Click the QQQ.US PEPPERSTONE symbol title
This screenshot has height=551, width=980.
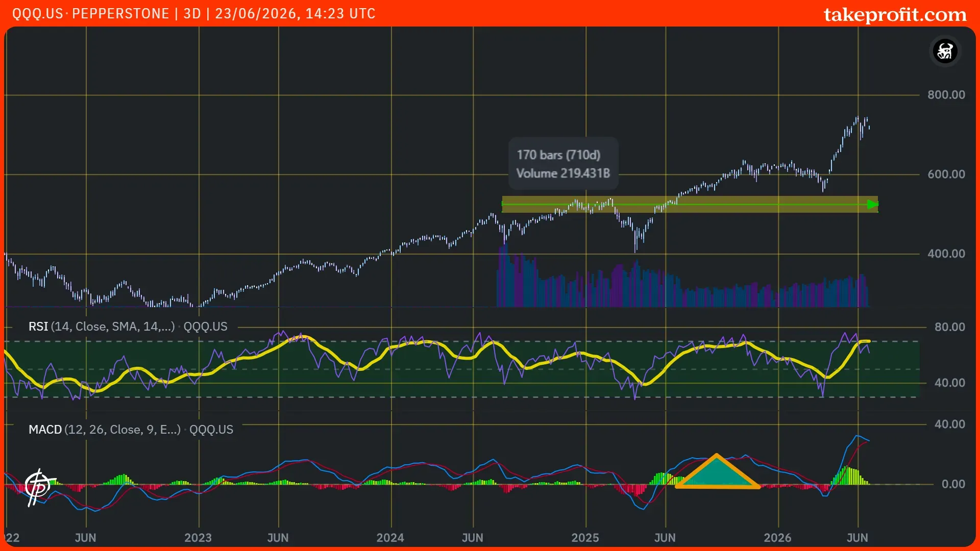90,14
